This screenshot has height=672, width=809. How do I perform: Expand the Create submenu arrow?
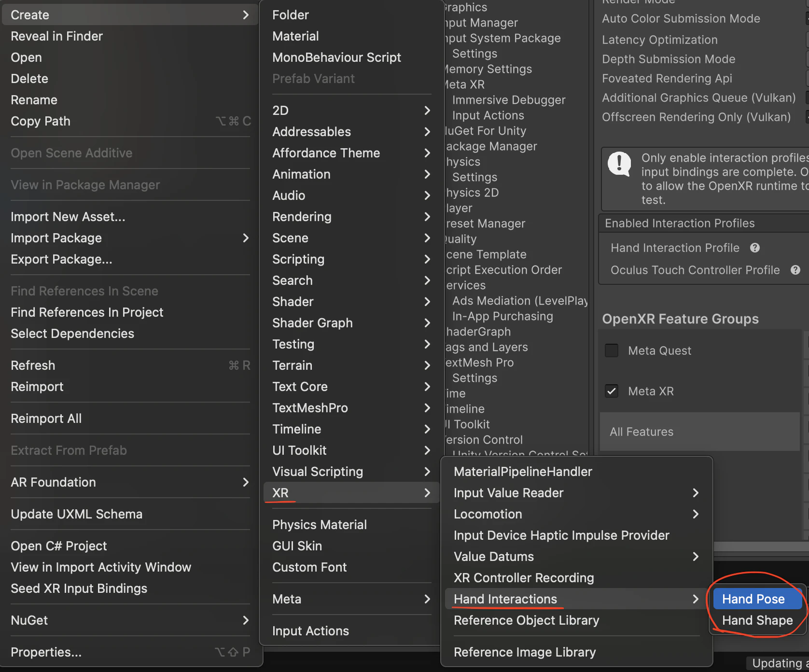click(x=246, y=15)
